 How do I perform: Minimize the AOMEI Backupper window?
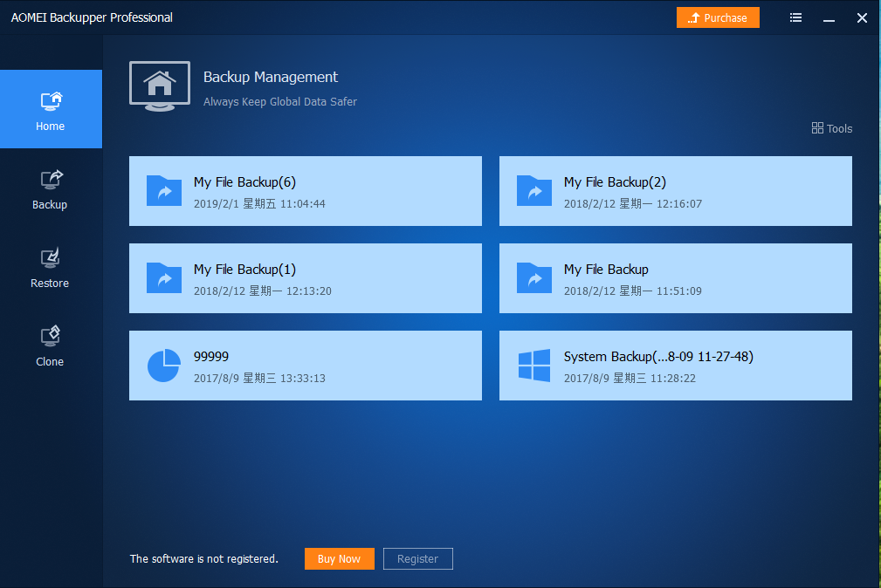point(829,18)
